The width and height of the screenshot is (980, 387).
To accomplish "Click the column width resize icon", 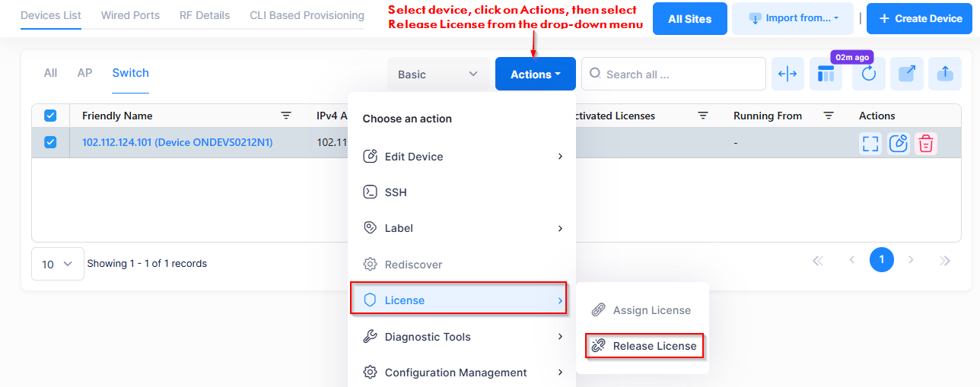I will click(x=787, y=74).
